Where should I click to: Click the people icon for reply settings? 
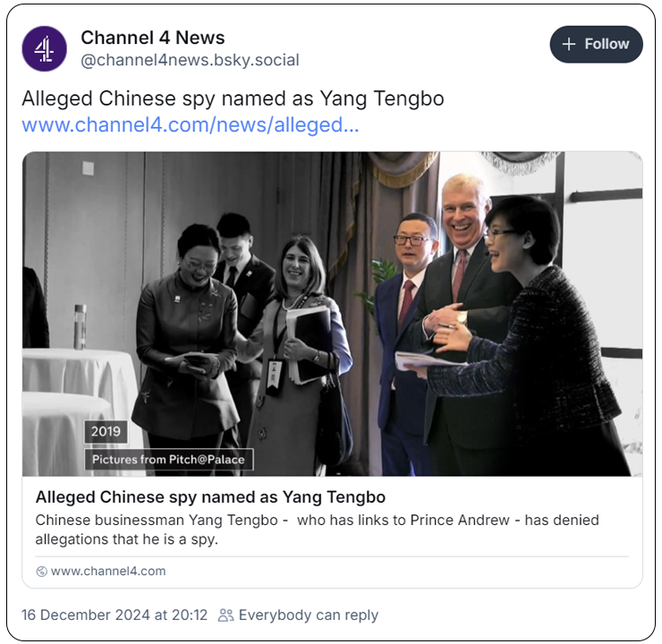pyautogui.click(x=225, y=615)
